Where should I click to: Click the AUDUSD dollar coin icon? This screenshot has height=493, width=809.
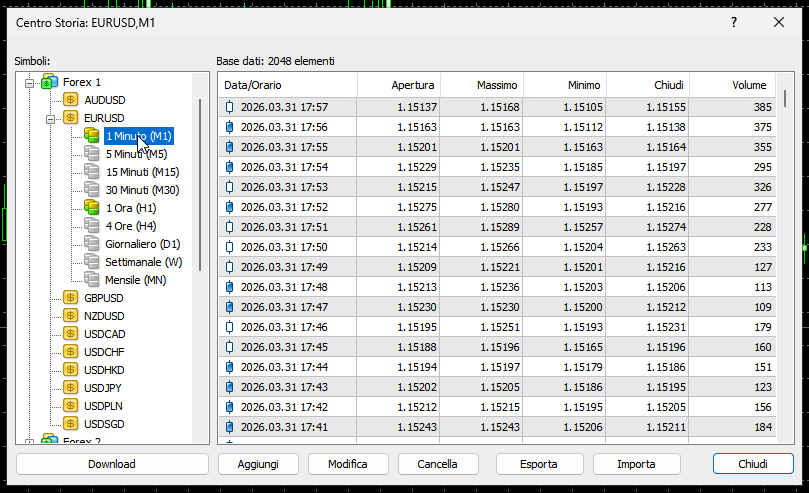(71, 100)
